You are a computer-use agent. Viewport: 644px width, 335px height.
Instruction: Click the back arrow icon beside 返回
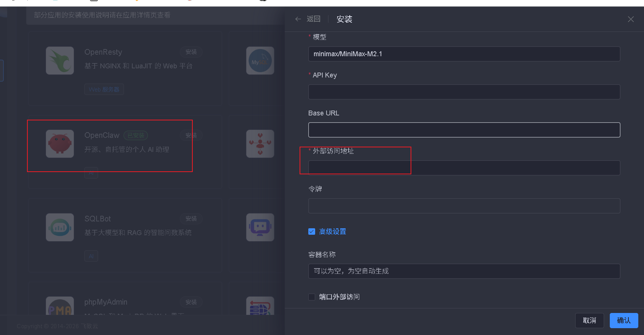click(x=298, y=19)
